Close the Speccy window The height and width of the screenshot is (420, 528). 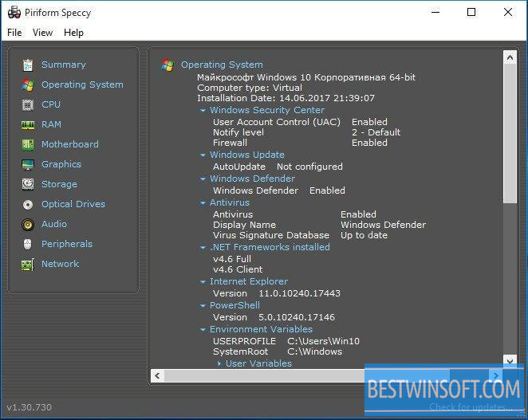508,13
